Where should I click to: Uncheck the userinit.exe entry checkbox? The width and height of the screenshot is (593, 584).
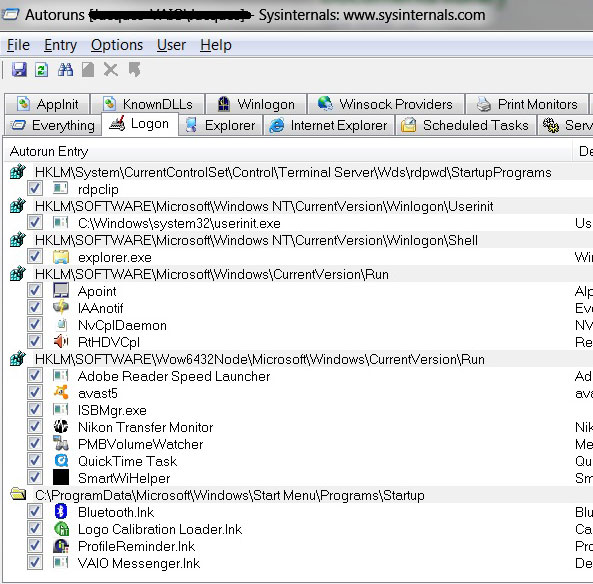(35, 222)
